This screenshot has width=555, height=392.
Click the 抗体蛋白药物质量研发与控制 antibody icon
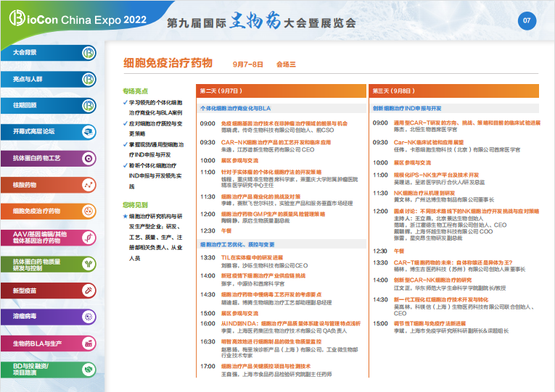pos(89,264)
